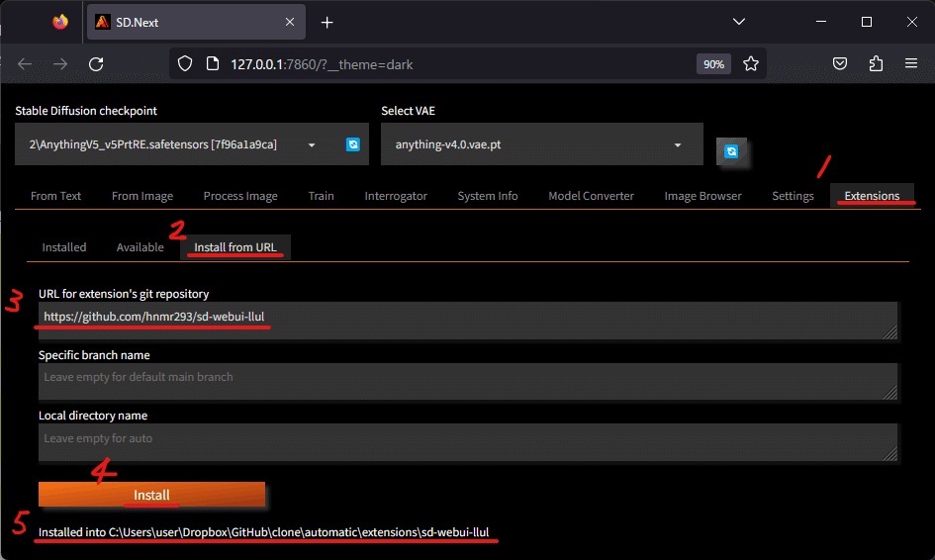Open the browser extensions puzzle icon
This screenshot has height=560, width=935.
pos(876,63)
